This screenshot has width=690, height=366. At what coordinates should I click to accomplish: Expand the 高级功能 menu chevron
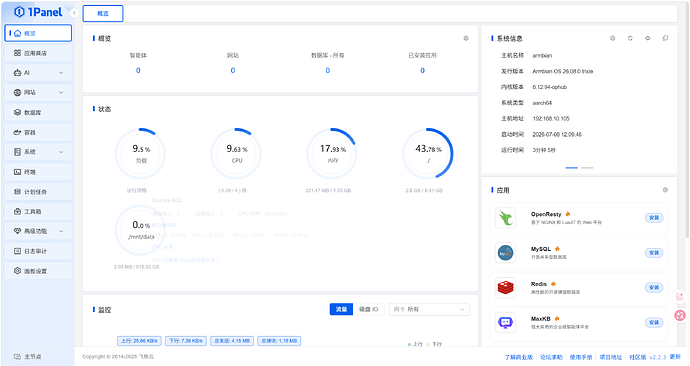61,231
